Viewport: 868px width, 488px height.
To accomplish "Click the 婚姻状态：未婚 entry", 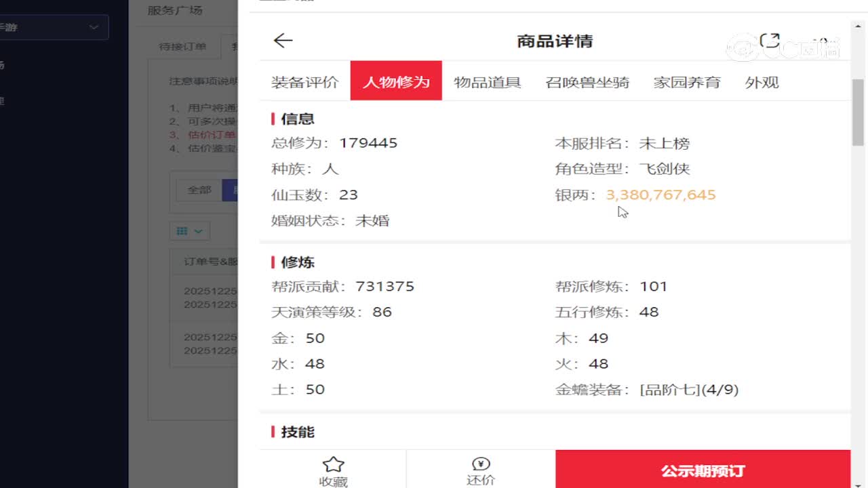I will pos(330,220).
